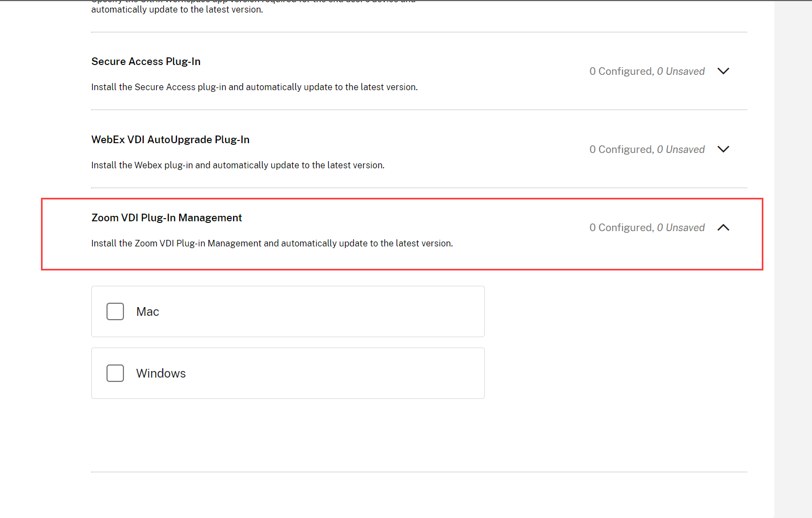Click the Secure Access Plug-In heading
Viewport: 812px width, 518px height.
coord(146,62)
